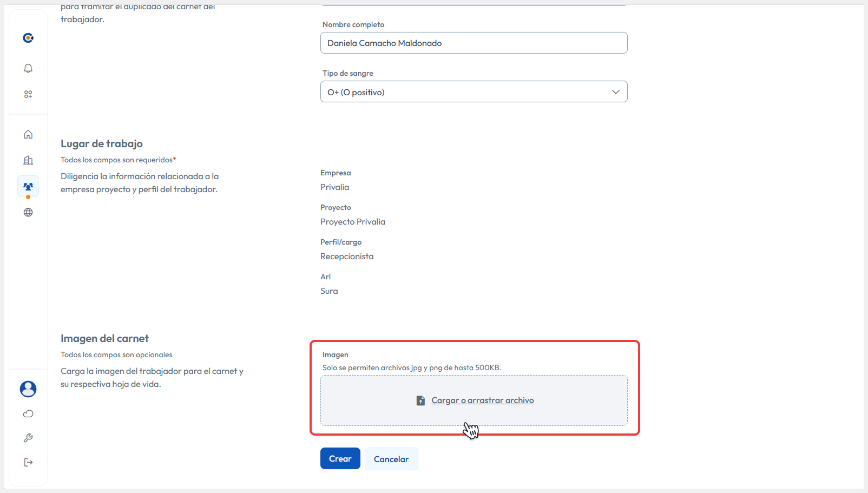Click the Privalia company value text
Screen dimensions: 868x493
pyautogui.click(x=334, y=187)
